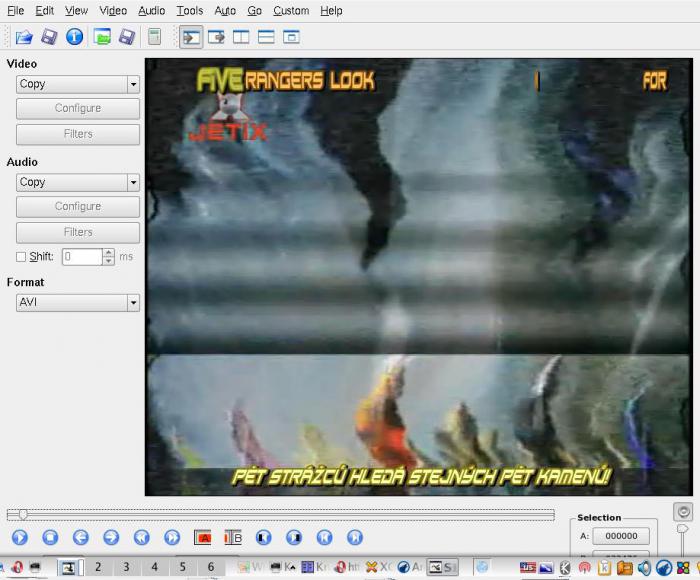The image size is (700, 580).
Task: Save project with the second floppy icon
Action: (x=127, y=37)
